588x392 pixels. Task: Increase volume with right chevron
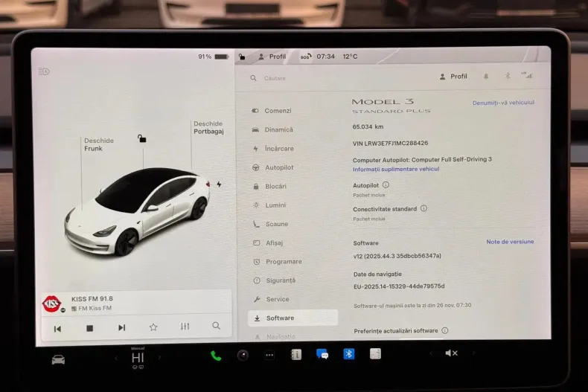point(473,353)
